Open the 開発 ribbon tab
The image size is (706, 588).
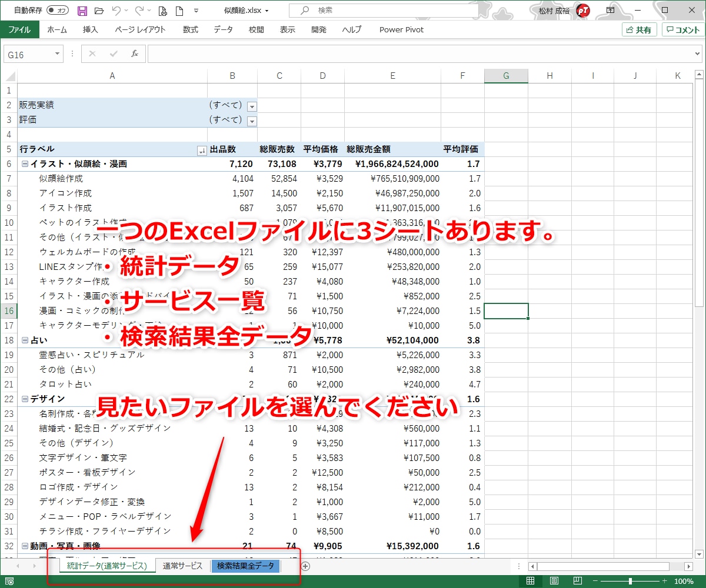coord(318,29)
